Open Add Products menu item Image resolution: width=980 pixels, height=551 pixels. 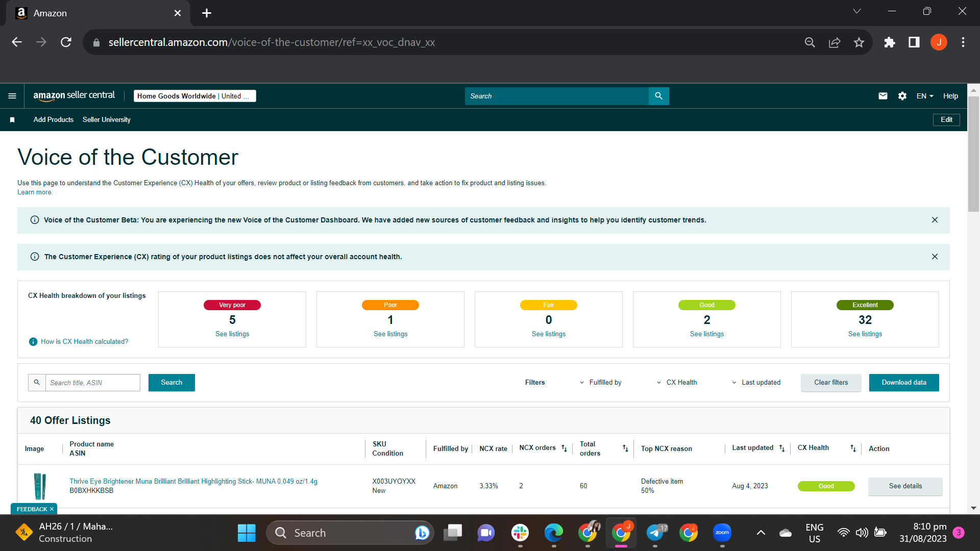(54, 120)
